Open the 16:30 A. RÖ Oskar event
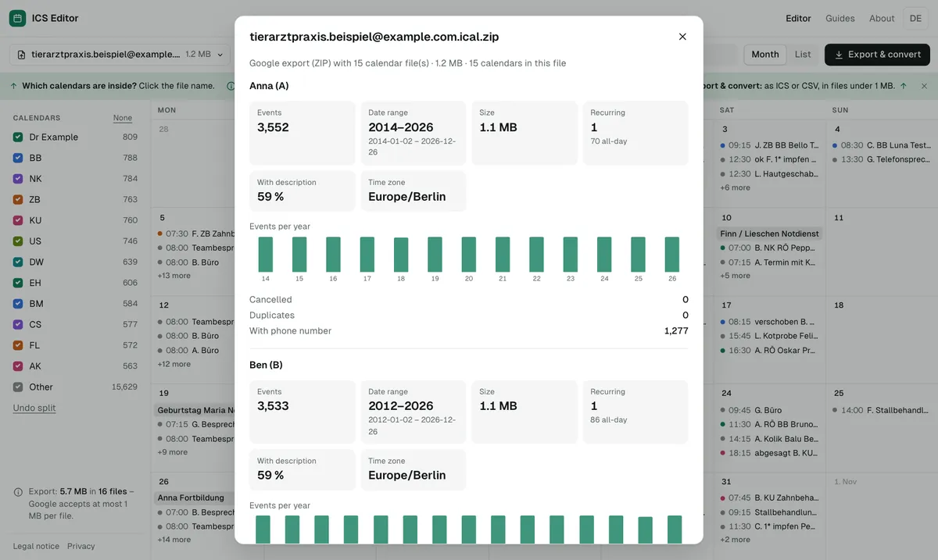 tap(769, 351)
